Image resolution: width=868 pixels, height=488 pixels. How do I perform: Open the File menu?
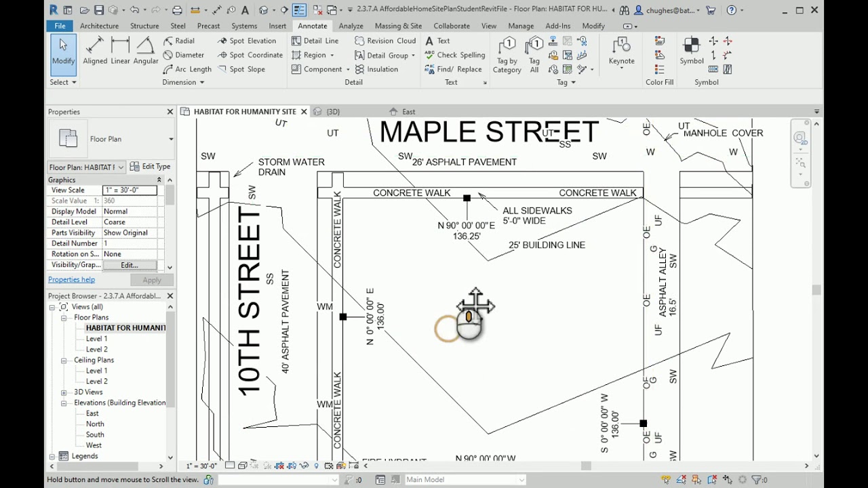point(60,26)
